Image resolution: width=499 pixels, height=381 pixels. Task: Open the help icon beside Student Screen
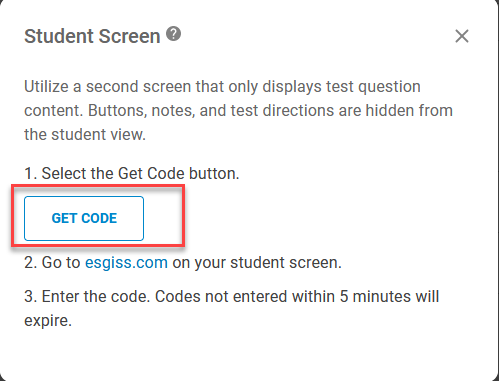coord(174,34)
